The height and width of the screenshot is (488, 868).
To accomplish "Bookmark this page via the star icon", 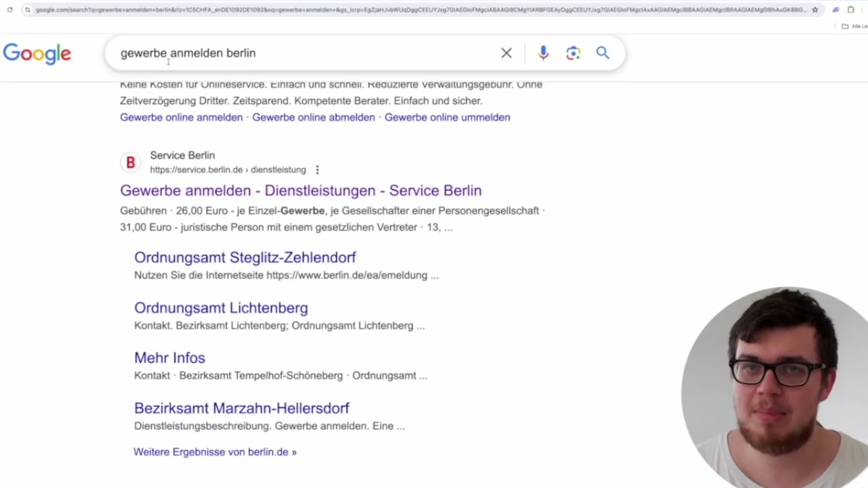I will (815, 9).
